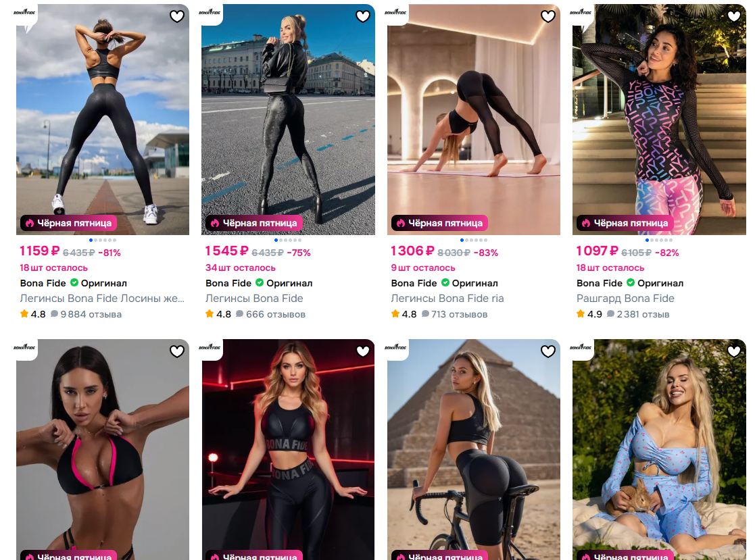Click heart on pyramid cyclist photo card
This screenshot has width=755, height=560.
(x=548, y=352)
